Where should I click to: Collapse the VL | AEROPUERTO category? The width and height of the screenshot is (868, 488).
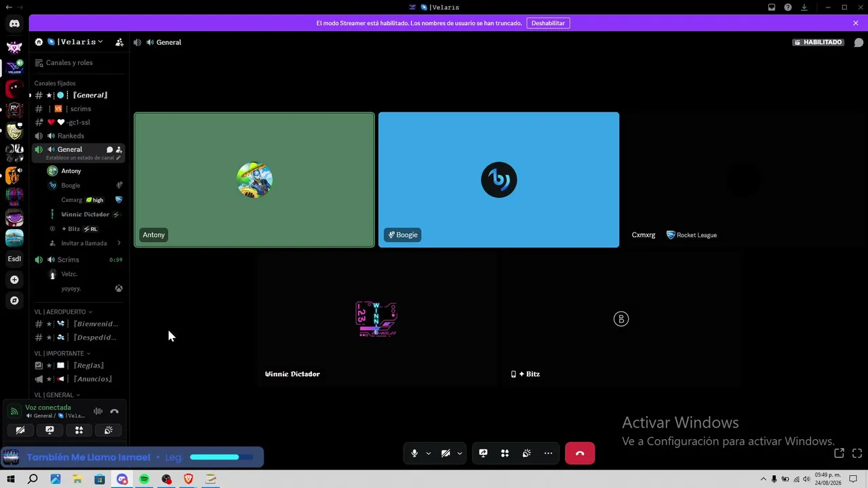pos(63,312)
